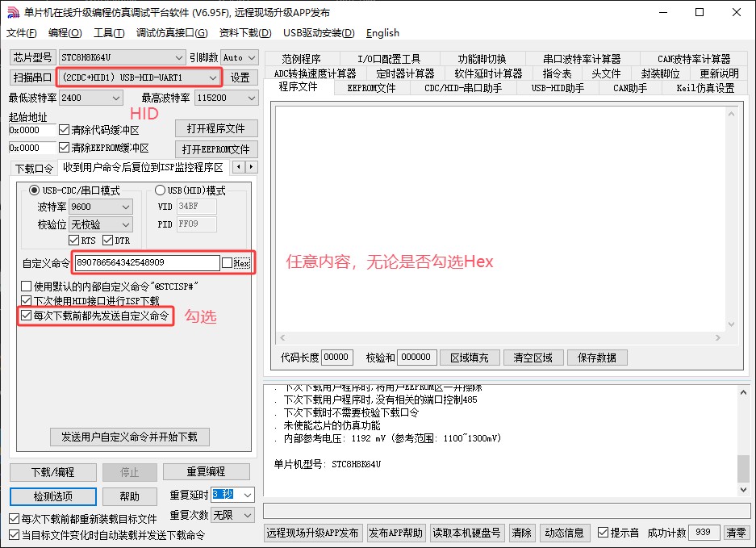
Task: Click the 检测选项 button
Action: [x=53, y=496]
